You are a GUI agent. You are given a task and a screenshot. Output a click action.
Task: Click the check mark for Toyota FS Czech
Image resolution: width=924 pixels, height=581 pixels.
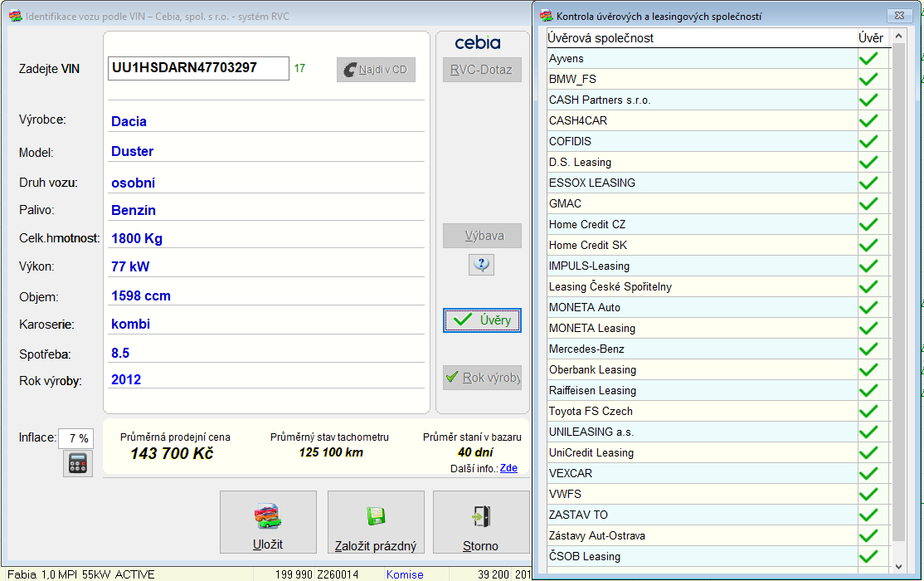coord(868,411)
